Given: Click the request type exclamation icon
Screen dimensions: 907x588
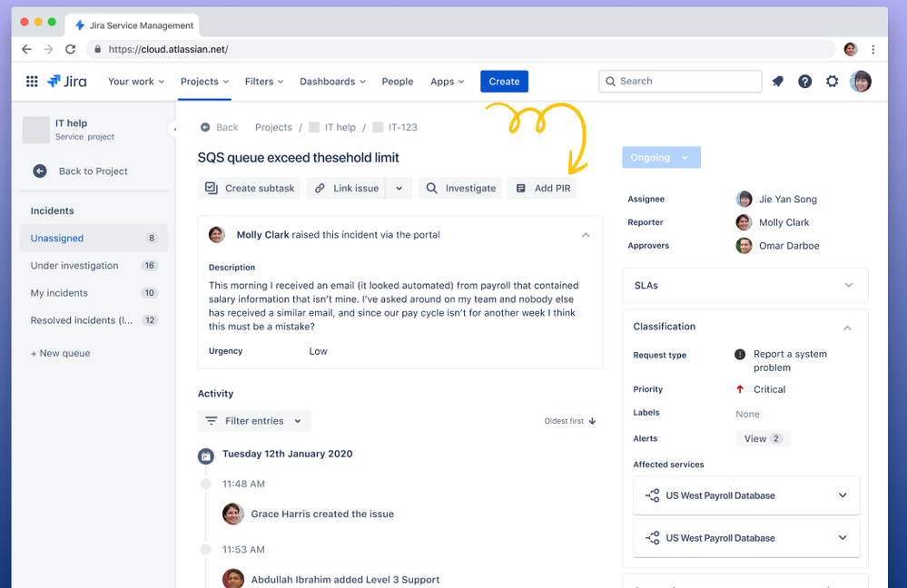Looking at the screenshot, I should click(740, 355).
